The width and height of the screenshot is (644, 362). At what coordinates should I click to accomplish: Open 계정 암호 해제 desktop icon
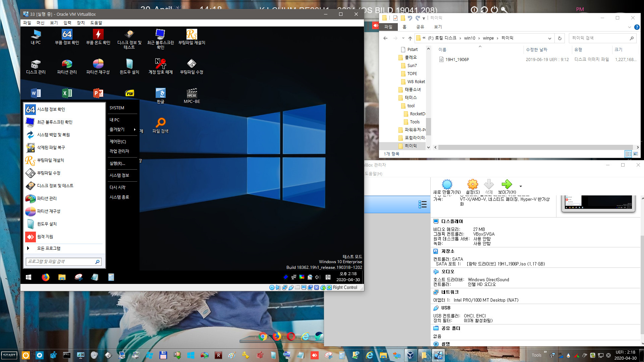pyautogui.click(x=160, y=67)
